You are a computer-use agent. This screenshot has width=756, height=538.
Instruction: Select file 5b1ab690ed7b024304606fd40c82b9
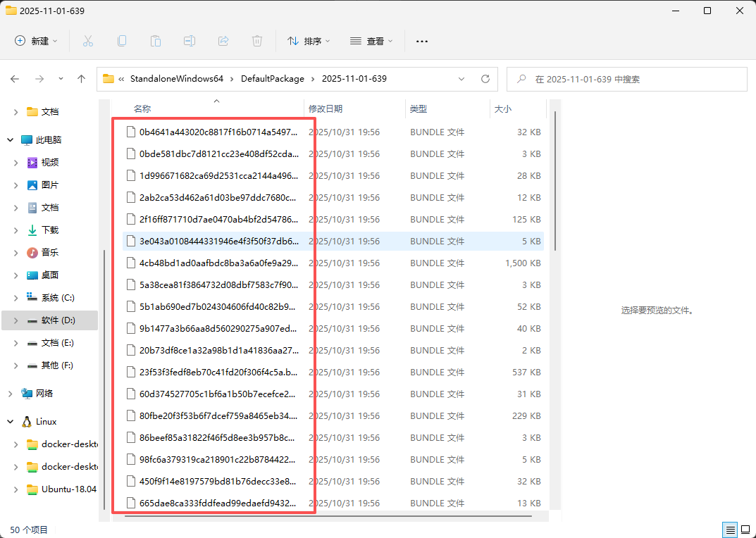point(333,306)
